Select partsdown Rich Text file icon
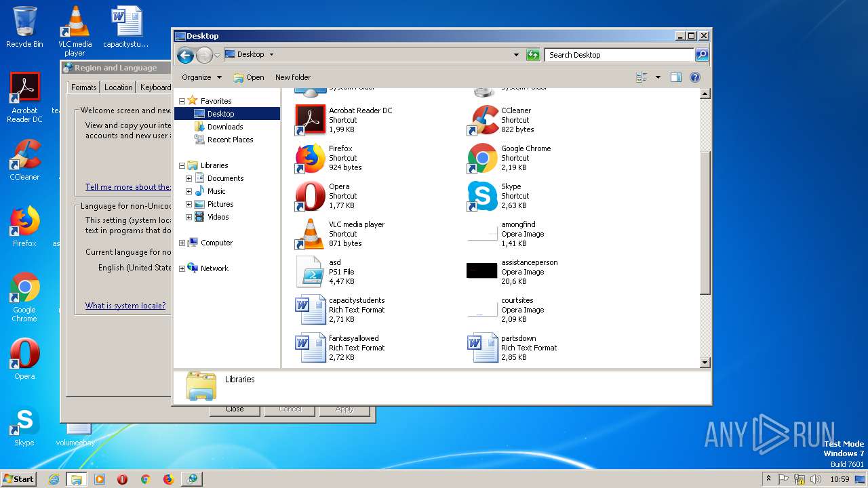Viewport: 868px width, 488px height. tap(483, 348)
